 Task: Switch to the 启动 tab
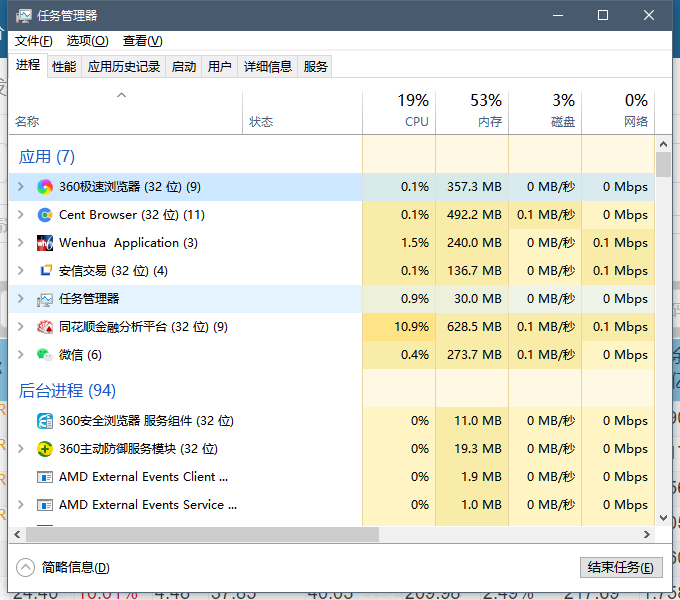point(183,67)
